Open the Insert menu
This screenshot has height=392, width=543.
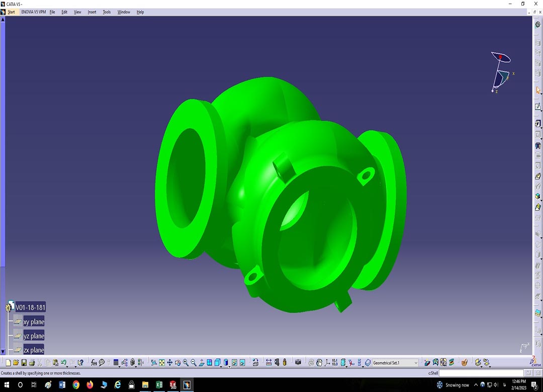coord(92,12)
